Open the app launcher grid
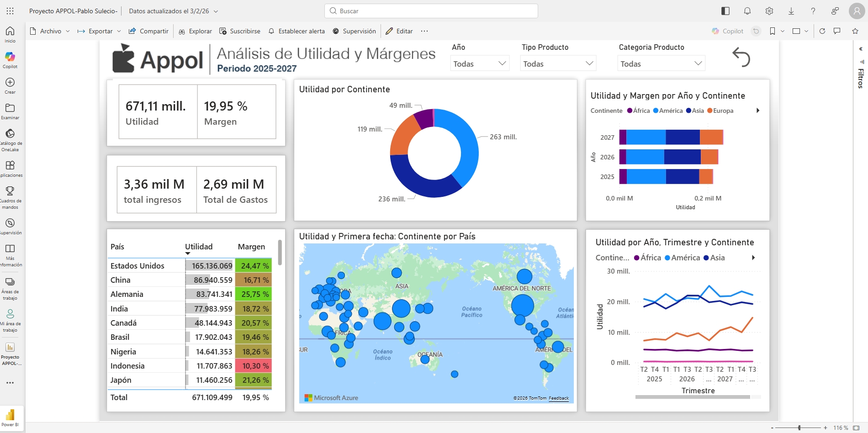Screen dimensions: 868x433 pos(10,11)
